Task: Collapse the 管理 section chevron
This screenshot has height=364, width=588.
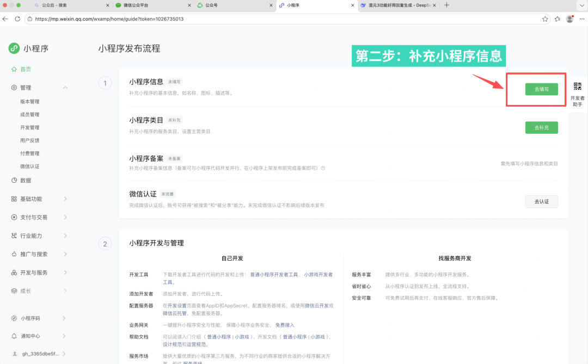Action: point(65,88)
